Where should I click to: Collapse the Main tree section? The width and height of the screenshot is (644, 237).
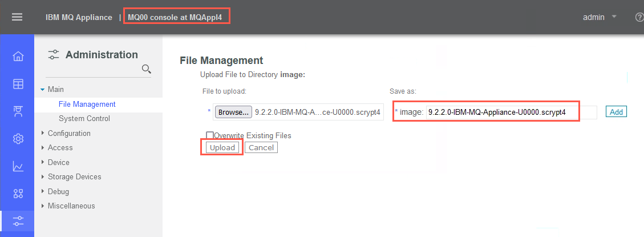point(42,89)
